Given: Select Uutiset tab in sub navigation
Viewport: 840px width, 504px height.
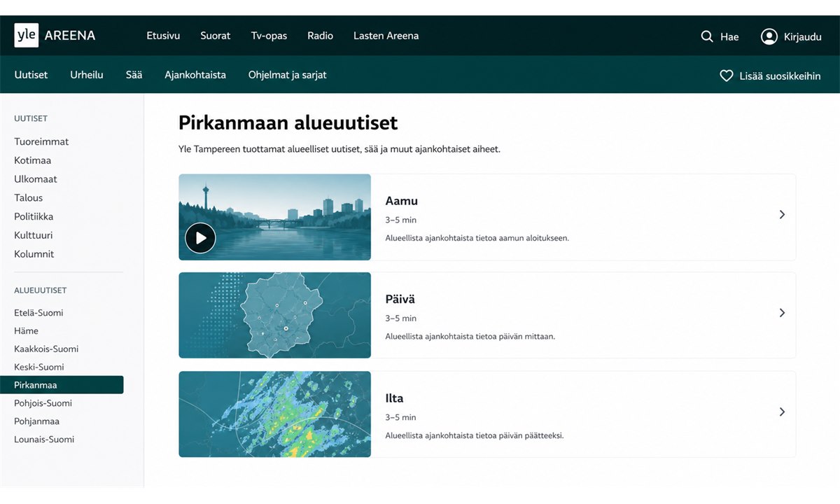Looking at the screenshot, I should [31, 75].
